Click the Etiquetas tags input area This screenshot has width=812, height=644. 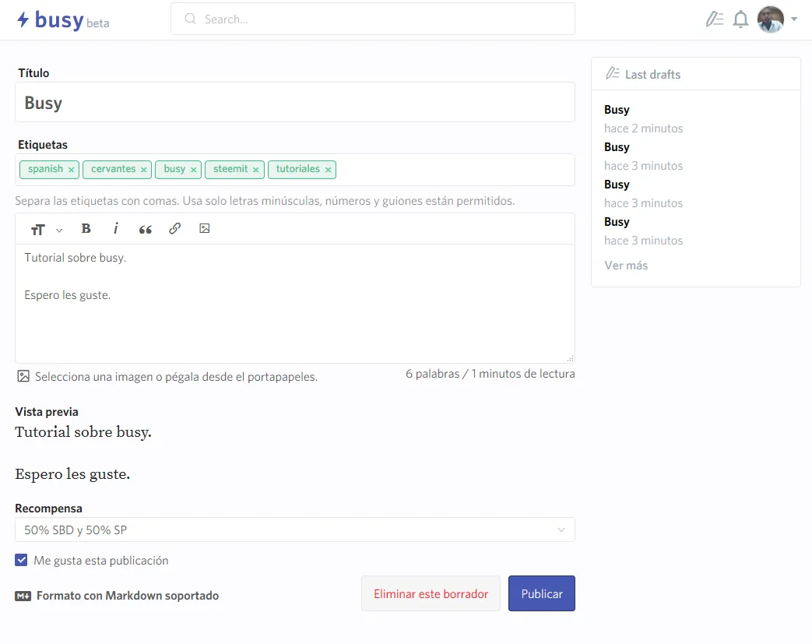point(294,170)
